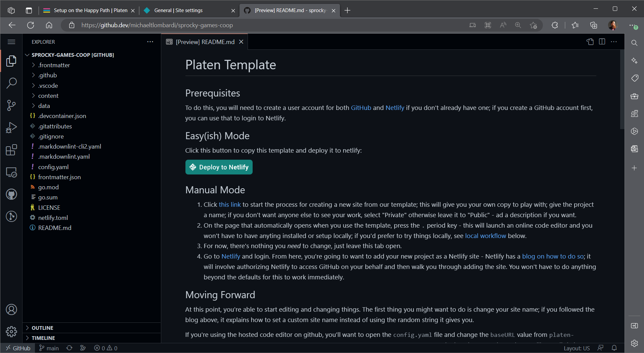Viewport: 644px width, 353px height.
Task: Toggle the browser sidebar panel button
Action: point(634,326)
